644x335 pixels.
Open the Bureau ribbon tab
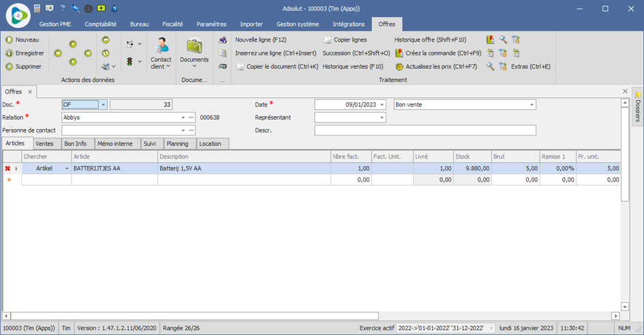click(139, 25)
